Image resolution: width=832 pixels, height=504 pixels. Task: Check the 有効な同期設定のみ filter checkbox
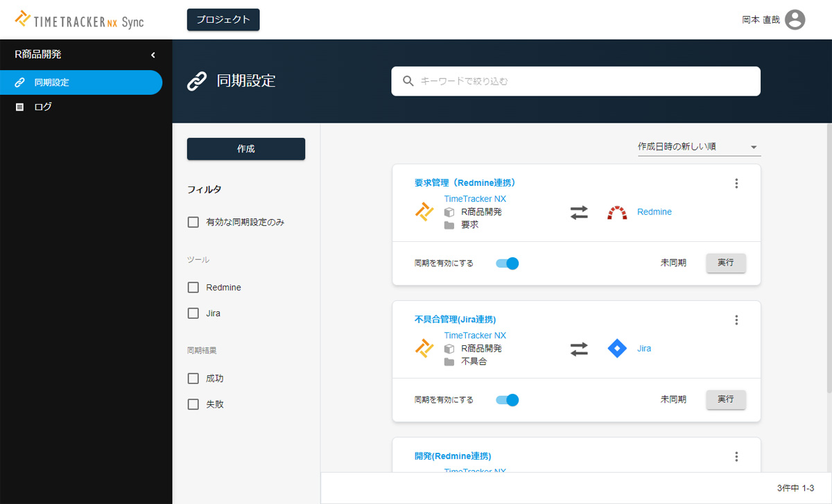tap(192, 222)
